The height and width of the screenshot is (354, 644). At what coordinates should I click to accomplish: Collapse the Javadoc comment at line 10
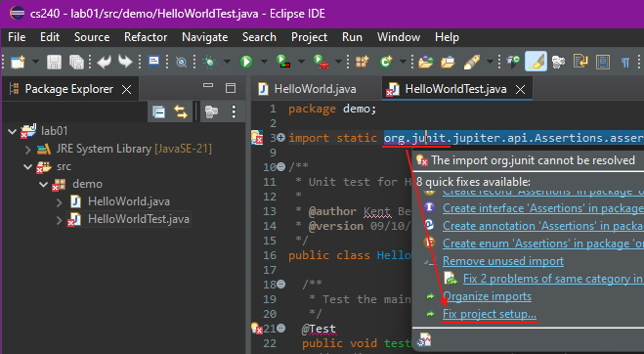click(x=280, y=166)
